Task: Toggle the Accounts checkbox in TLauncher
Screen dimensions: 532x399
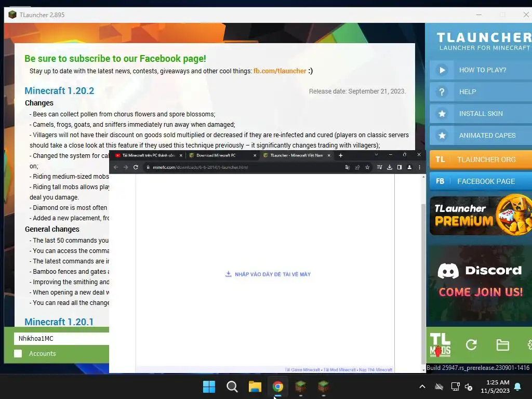Action: (x=18, y=353)
